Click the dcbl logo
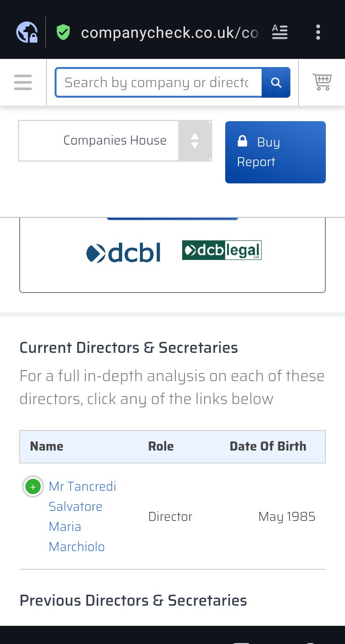Screen dimensions: 345x644 (x=124, y=253)
